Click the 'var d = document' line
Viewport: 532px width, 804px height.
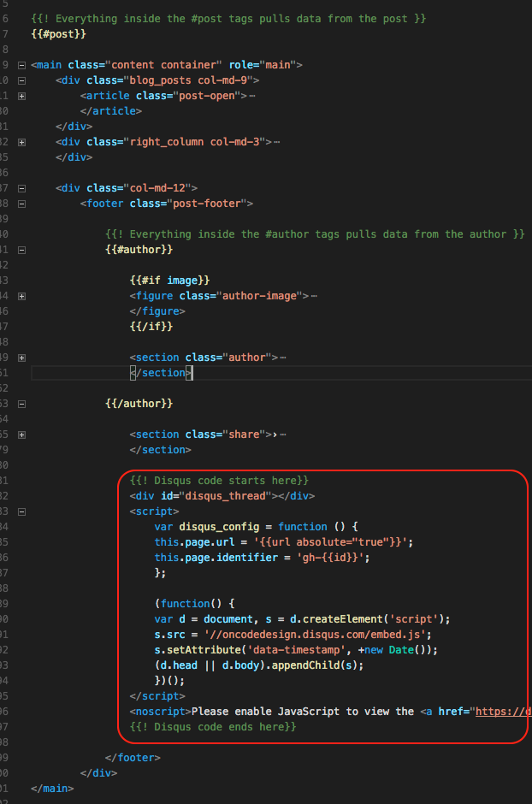pos(302,619)
